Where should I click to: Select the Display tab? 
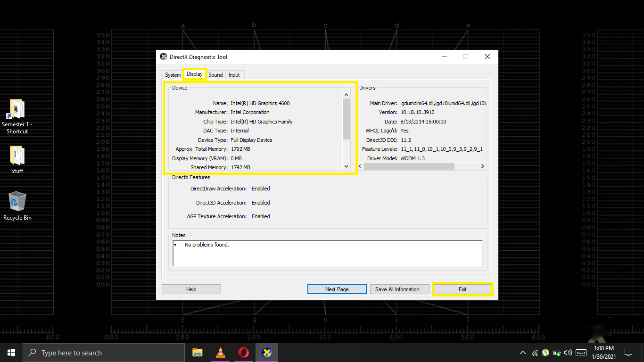pyautogui.click(x=194, y=74)
